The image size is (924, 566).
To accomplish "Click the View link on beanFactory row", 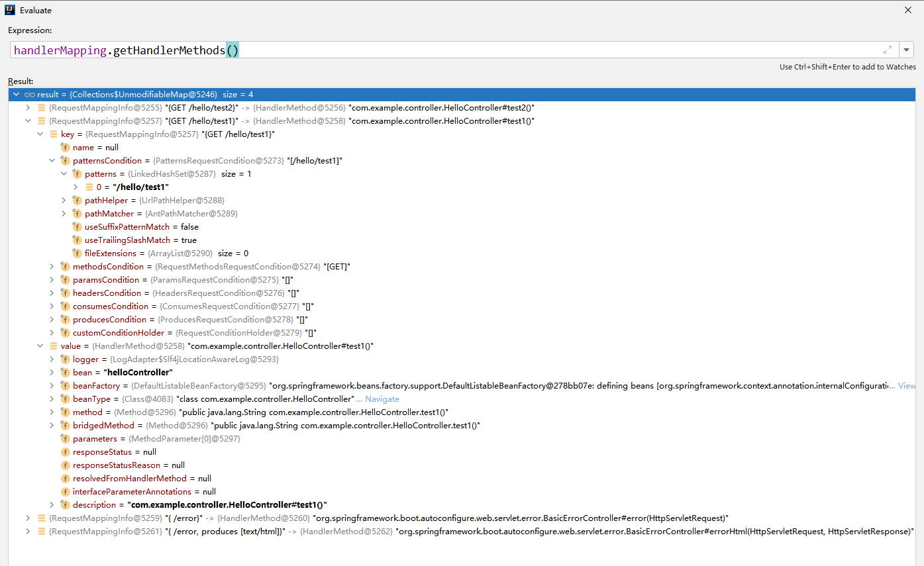I will (907, 386).
